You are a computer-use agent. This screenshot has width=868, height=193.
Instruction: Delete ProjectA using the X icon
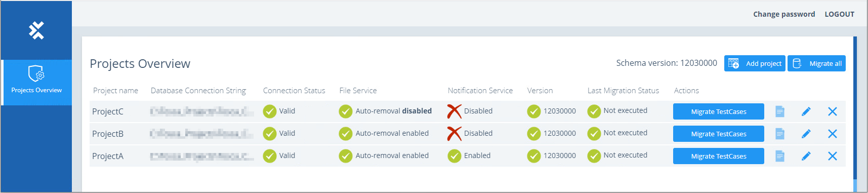click(833, 156)
